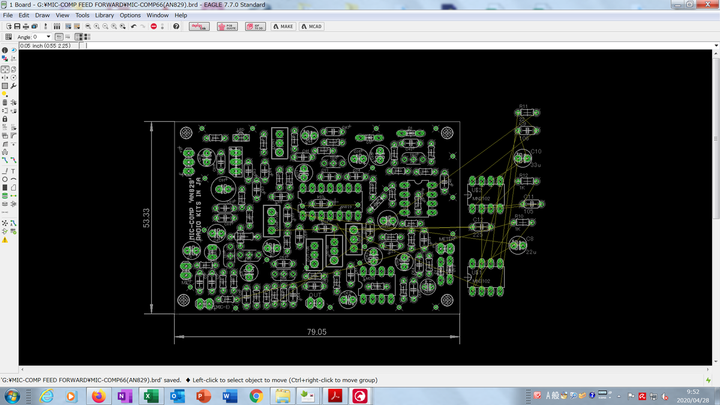
Task: Open the Library menu
Action: click(x=105, y=16)
